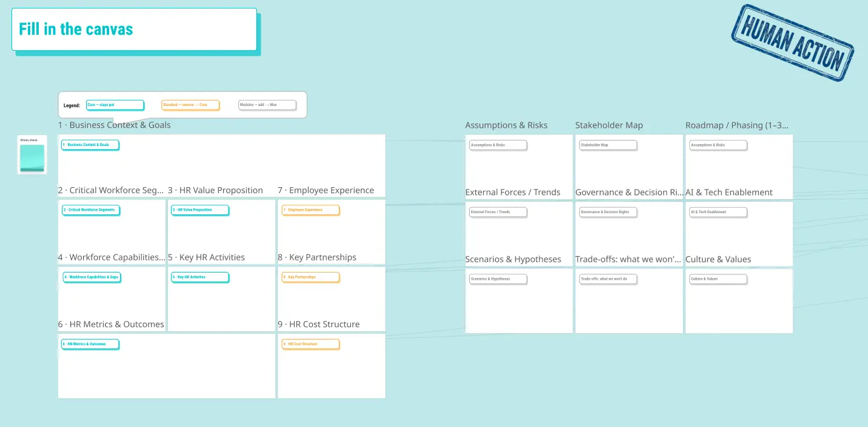Select the gray card under the Assumptions & Risks heading

(x=498, y=145)
